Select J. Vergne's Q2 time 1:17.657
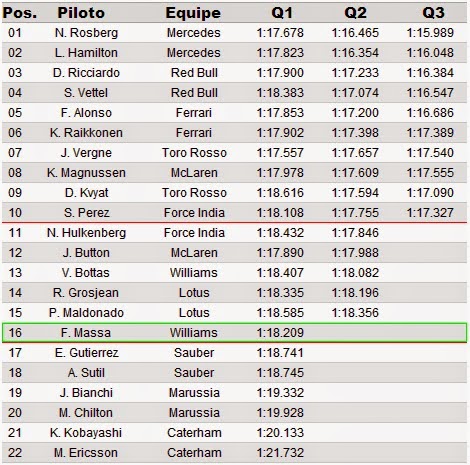The height and width of the screenshot is (465, 470). pos(355,153)
